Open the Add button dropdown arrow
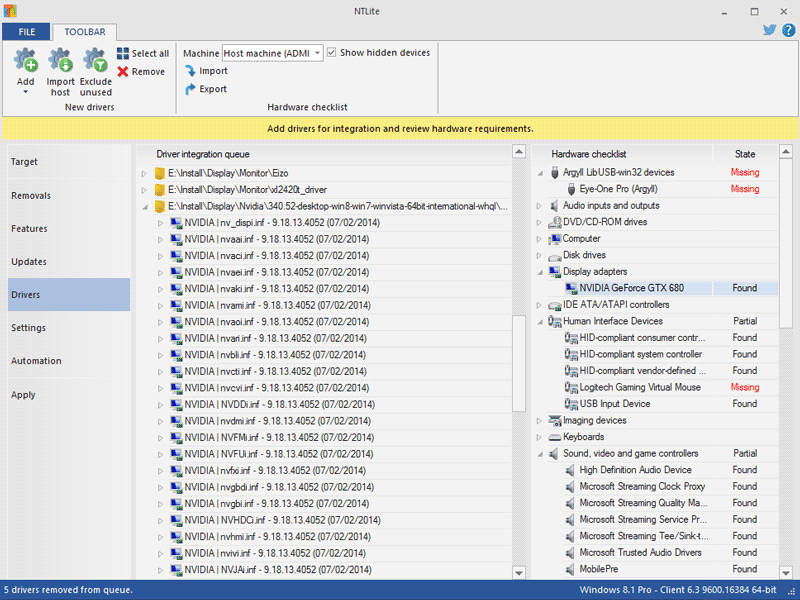This screenshot has width=800, height=600. click(x=26, y=92)
